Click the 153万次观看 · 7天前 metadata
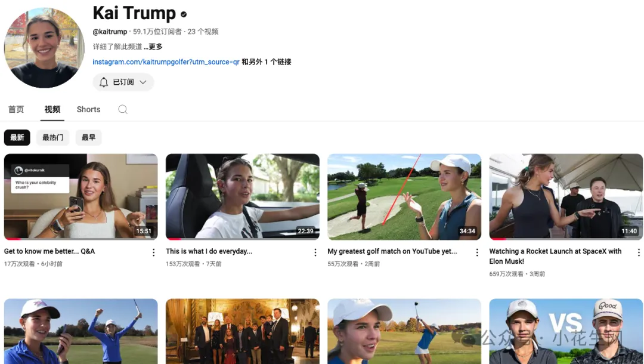The image size is (644, 364). (193, 264)
